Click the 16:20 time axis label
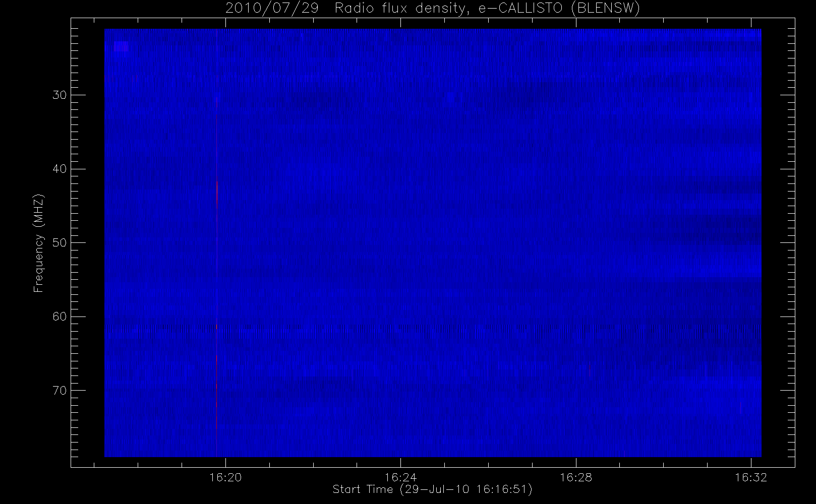This screenshot has height=504, width=816. coord(225,477)
